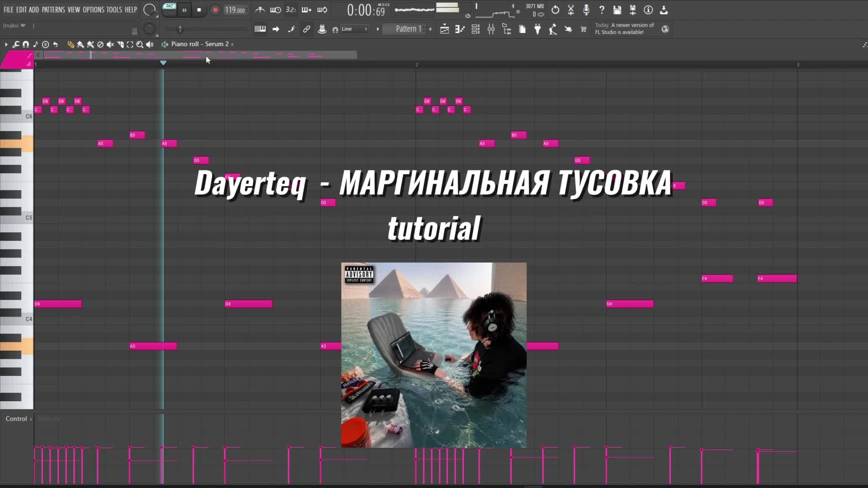Screen dimensions: 868x488
Task: Toggle typing keyboard to piano
Action: click(260, 29)
